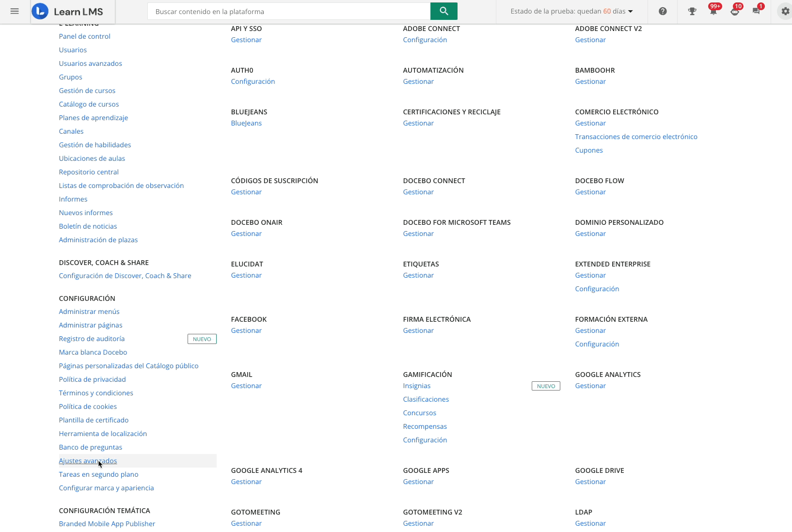Open Cupones under Comercio Electrónico
The image size is (792, 532).
tap(589, 150)
